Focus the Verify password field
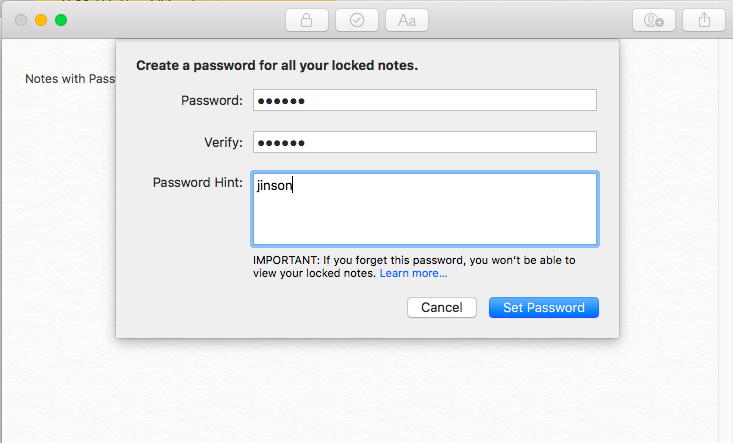This screenshot has height=443, width=733. click(425, 142)
